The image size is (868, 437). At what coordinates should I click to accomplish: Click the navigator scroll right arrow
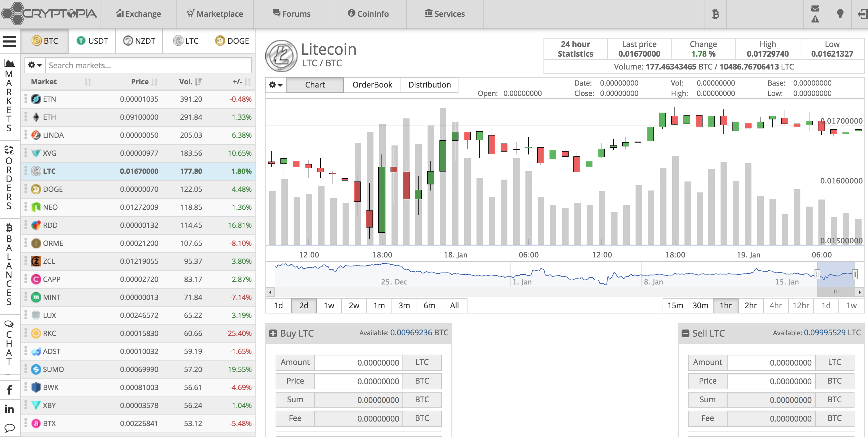(860, 292)
